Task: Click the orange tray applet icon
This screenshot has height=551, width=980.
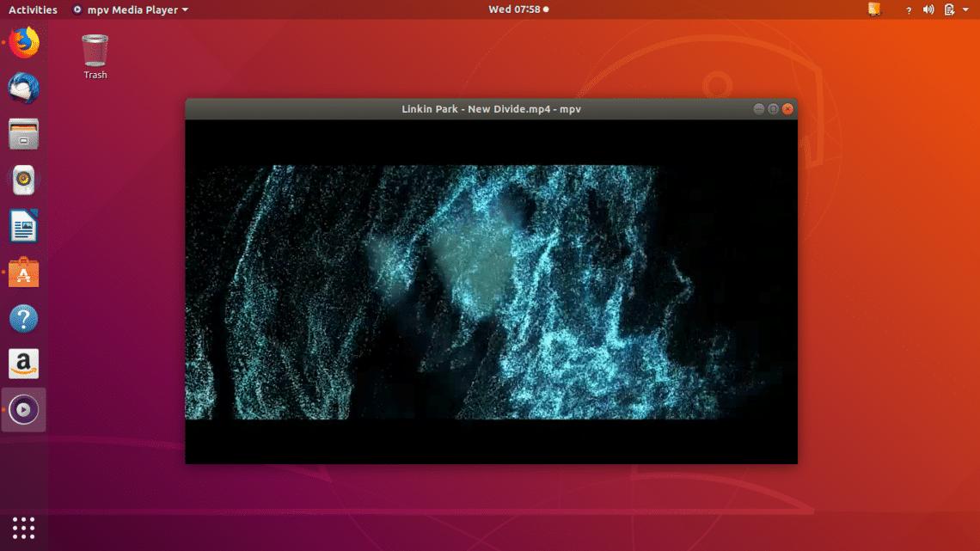Action: (x=874, y=9)
